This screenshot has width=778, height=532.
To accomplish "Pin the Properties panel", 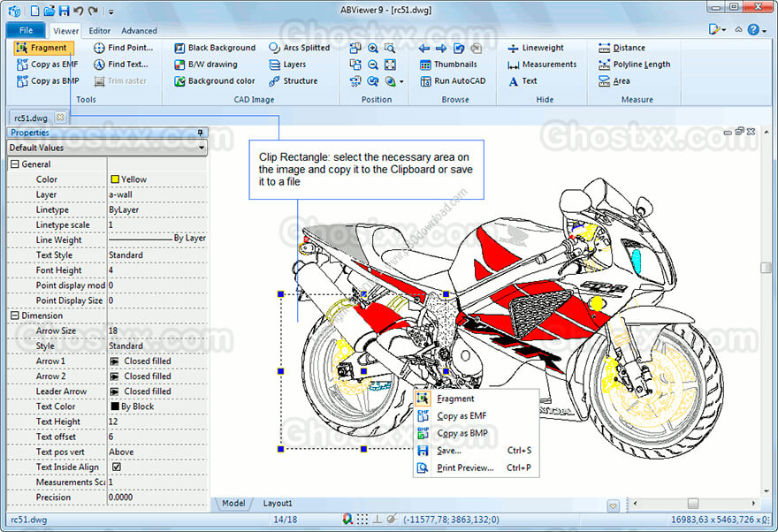I will tap(200, 133).
